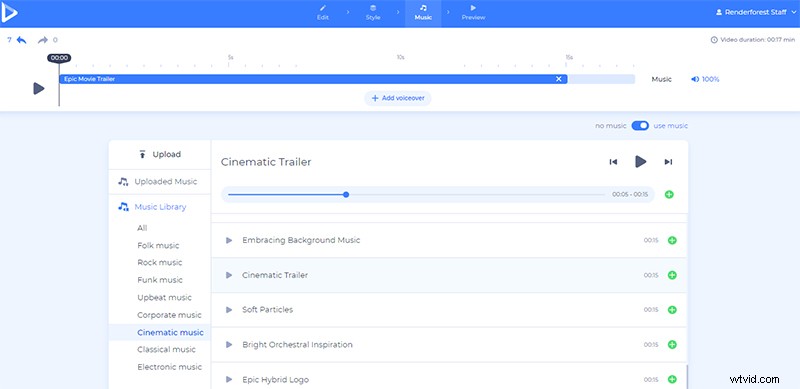Select the Soft Particles title
The image size is (800, 389).
click(x=267, y=310)
